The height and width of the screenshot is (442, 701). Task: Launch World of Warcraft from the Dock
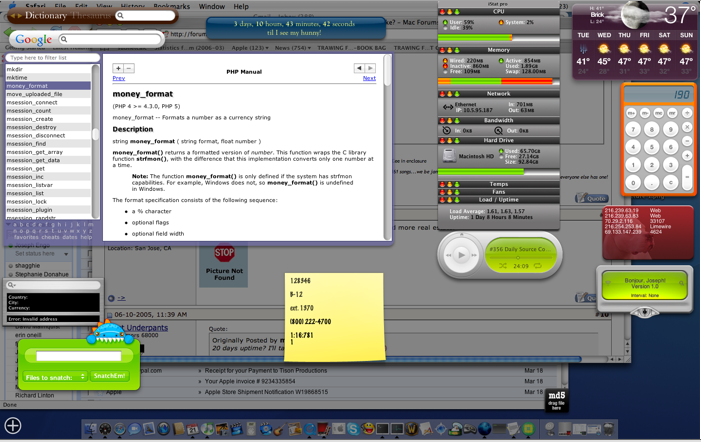click(x=411, y=429)
